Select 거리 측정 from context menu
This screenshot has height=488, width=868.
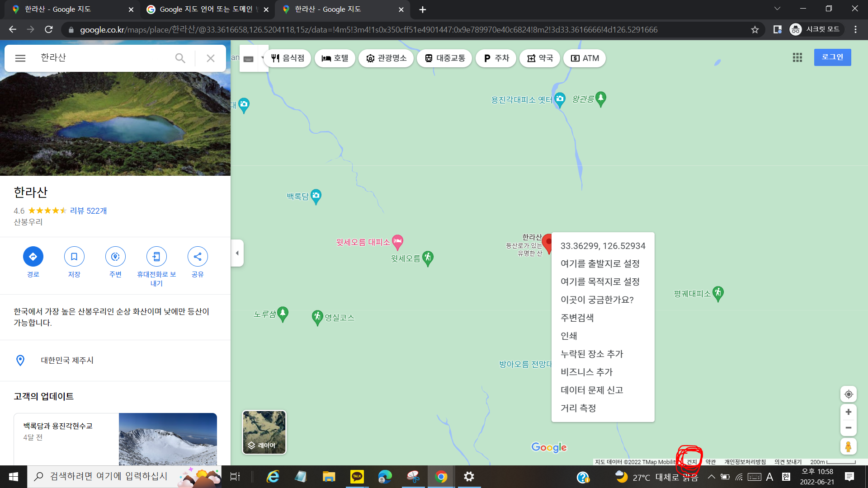click(x=578, y=408)
